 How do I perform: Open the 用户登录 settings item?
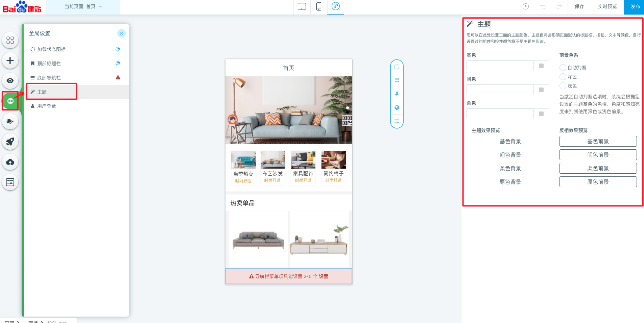[47, 106]
